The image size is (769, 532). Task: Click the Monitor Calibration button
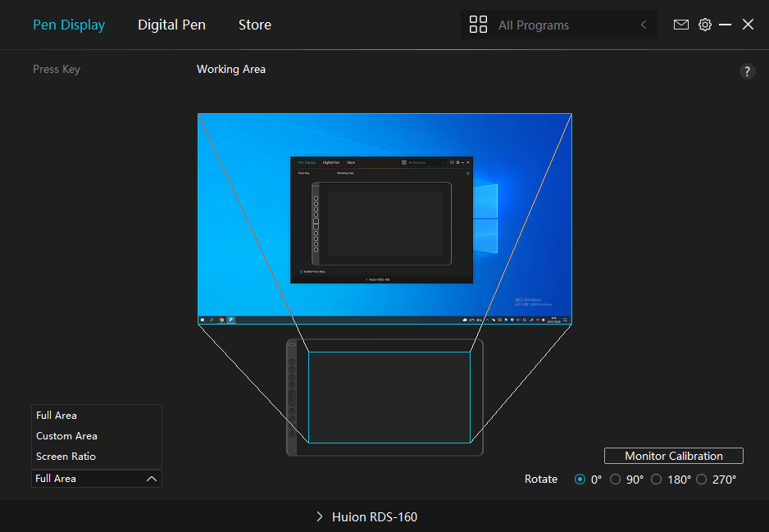[x=673, y=456]
